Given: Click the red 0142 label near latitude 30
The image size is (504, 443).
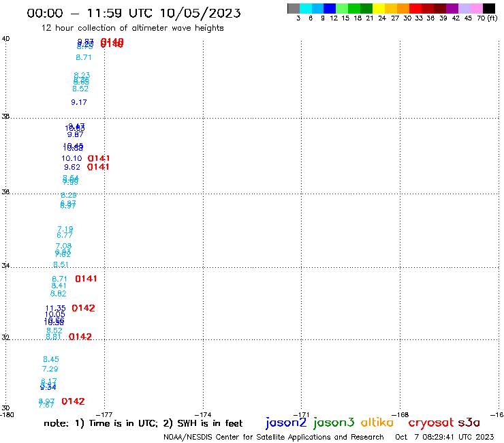Looking at the screenshot, I should tap(74, 401).
